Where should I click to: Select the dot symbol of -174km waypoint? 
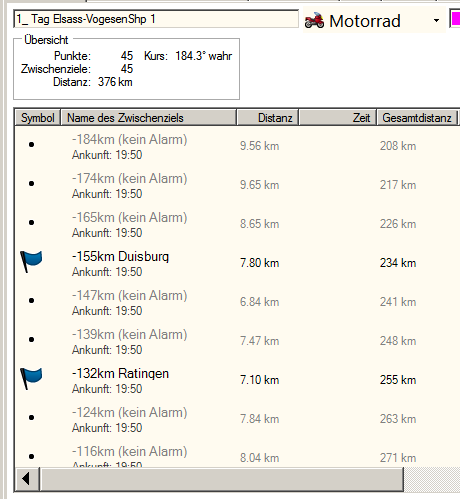tap(31, 183)
